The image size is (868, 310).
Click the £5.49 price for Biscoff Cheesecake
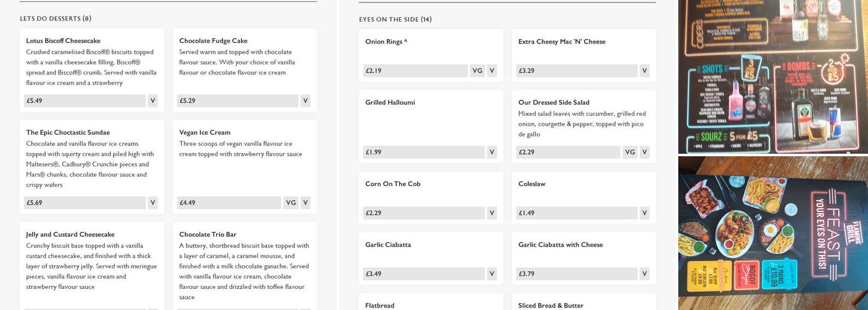(85, 100)
